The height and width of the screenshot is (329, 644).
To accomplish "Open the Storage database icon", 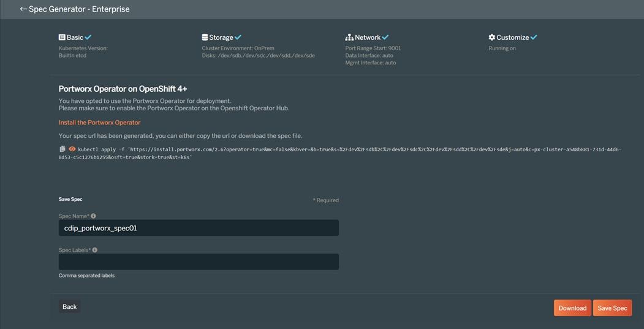I will 205,37.
